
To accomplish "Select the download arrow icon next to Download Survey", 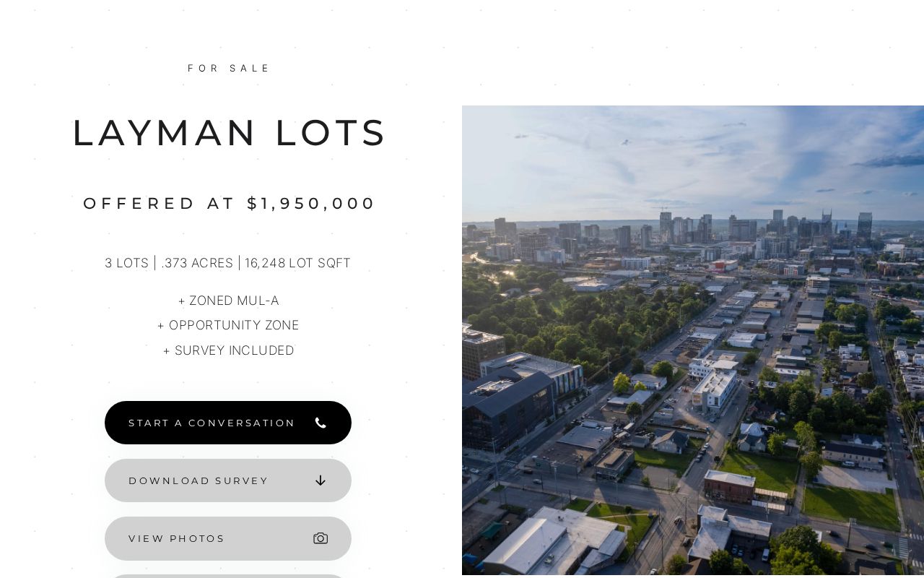I will [321, 480].
